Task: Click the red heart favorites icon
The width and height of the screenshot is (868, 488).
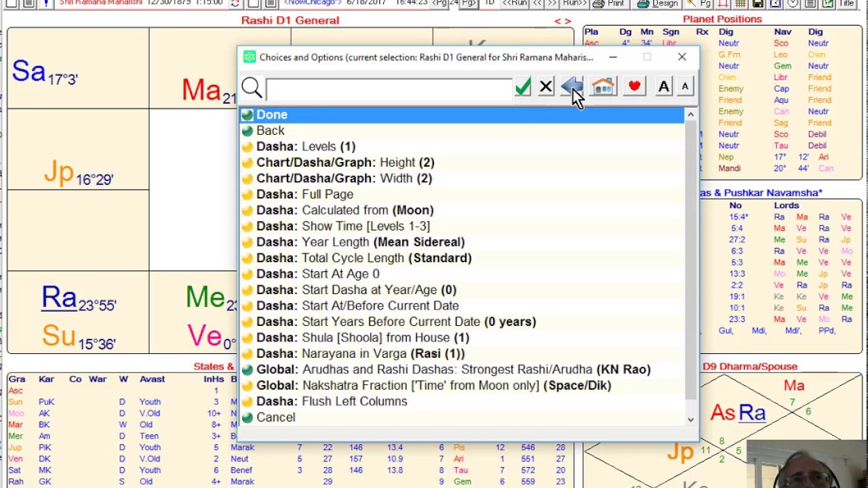Action: (635, 86)
